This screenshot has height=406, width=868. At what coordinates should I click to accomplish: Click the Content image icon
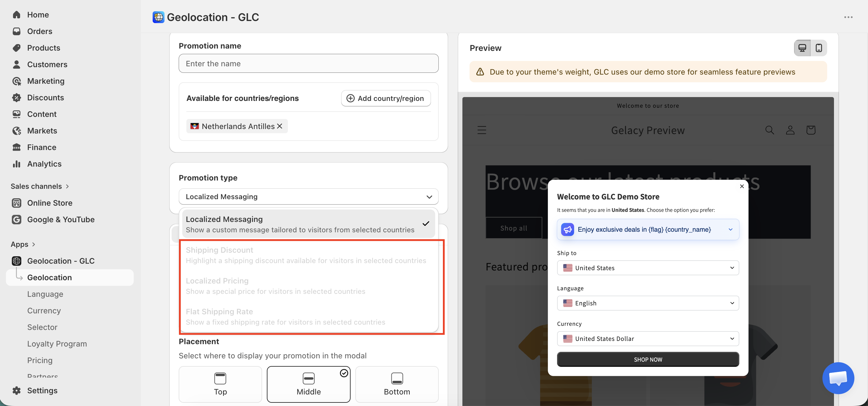[x=17, y=114]
